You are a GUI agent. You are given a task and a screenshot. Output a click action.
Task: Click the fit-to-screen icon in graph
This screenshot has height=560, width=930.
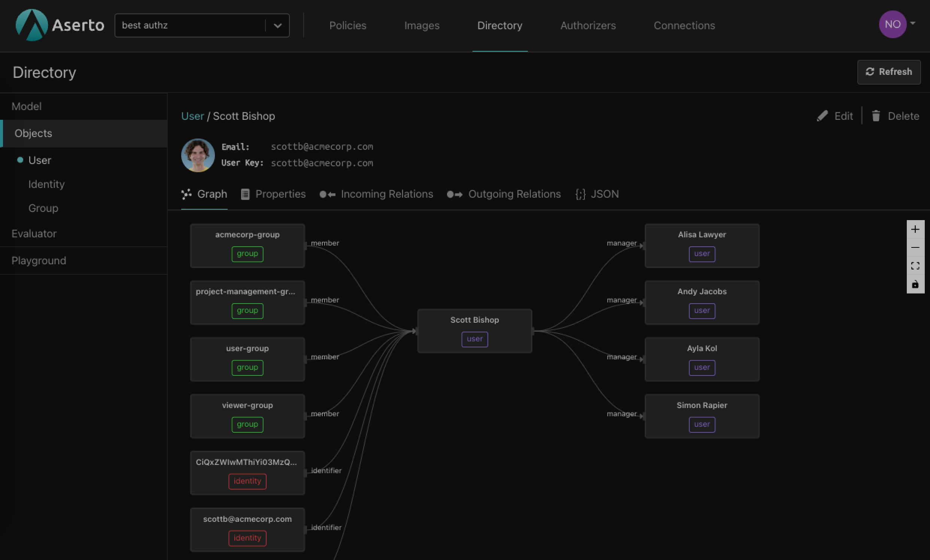[x=915, y=265]
